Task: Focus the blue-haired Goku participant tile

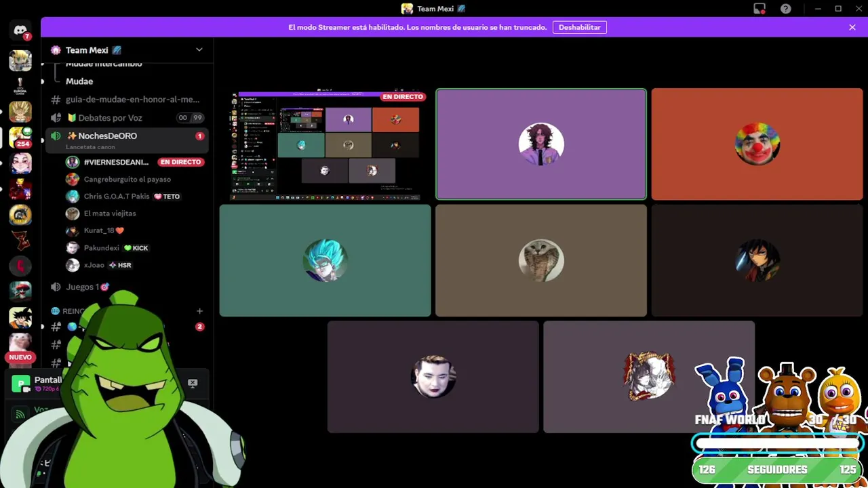Action: click(x=325, y=261)
